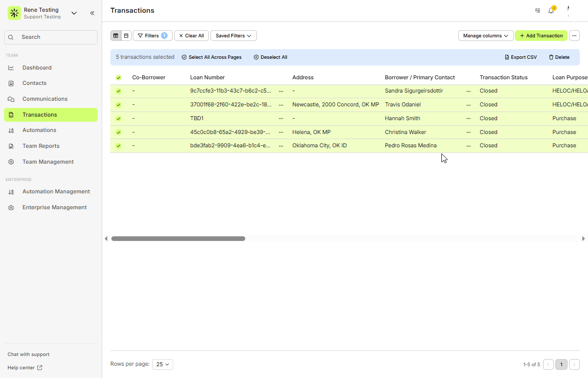Change rows per page dropdown
The image size is (588, 378).
coord(162,364)
